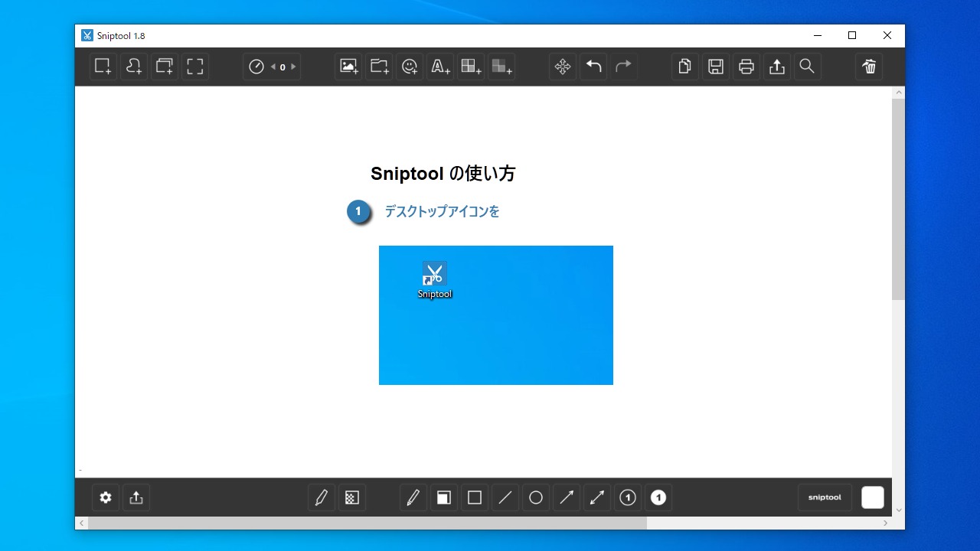This screenshot has width=980, height=551.
Task: Add a text annotation
Action: click(440, 67)
